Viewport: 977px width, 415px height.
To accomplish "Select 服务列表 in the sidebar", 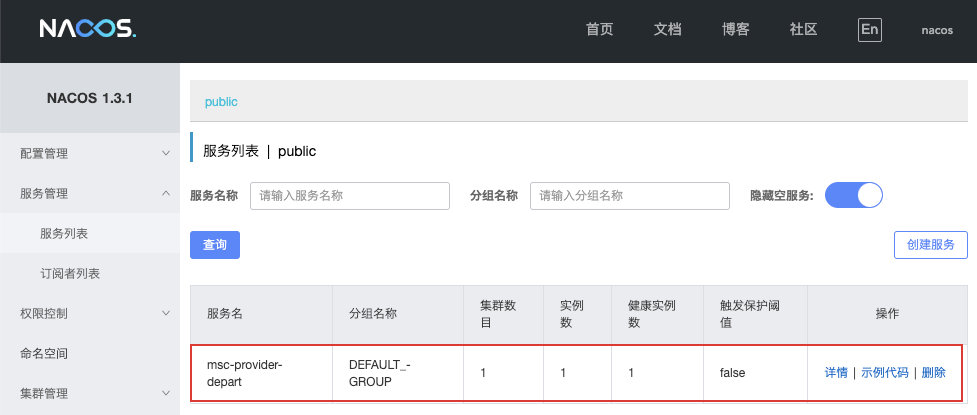I will [x=90, y=233].
